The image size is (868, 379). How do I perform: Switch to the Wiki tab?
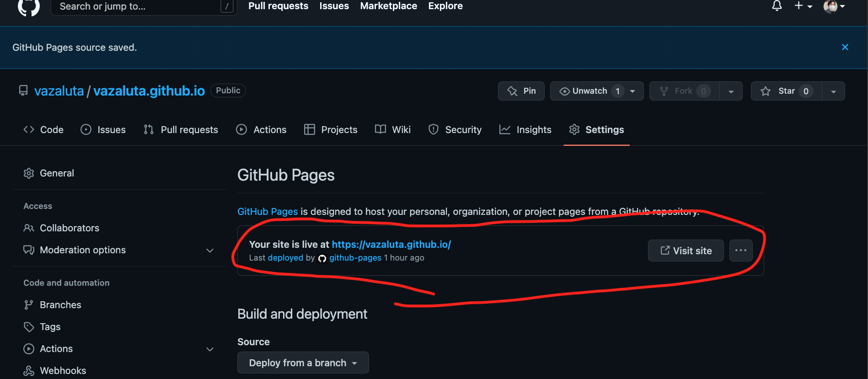tap(393, 130)
